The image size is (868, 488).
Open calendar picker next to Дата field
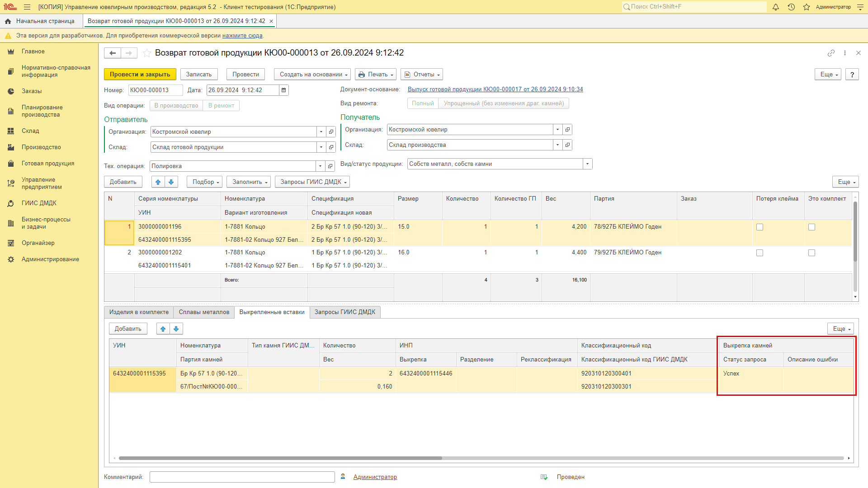pos(283,90)
